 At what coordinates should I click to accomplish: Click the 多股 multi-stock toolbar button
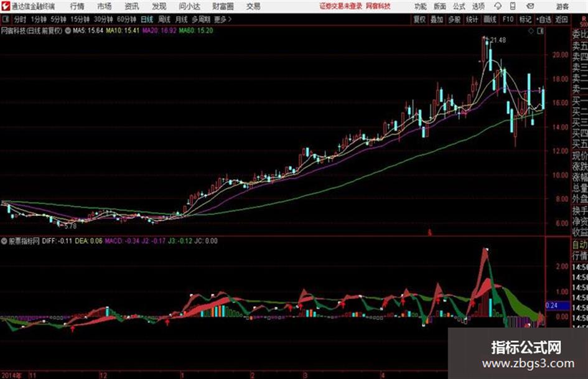point(454,19)
